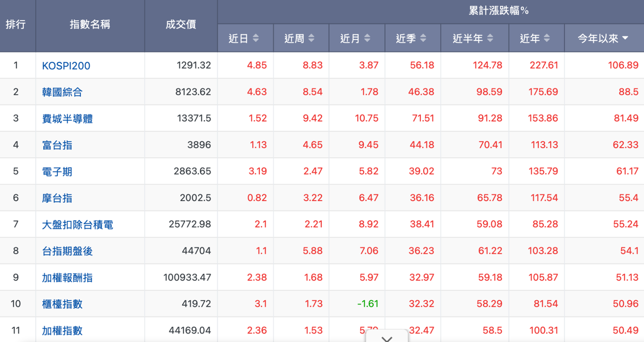Click the 指數名稱 column header
The width and height of the screenshot is (644, 342).
point(90,24)
